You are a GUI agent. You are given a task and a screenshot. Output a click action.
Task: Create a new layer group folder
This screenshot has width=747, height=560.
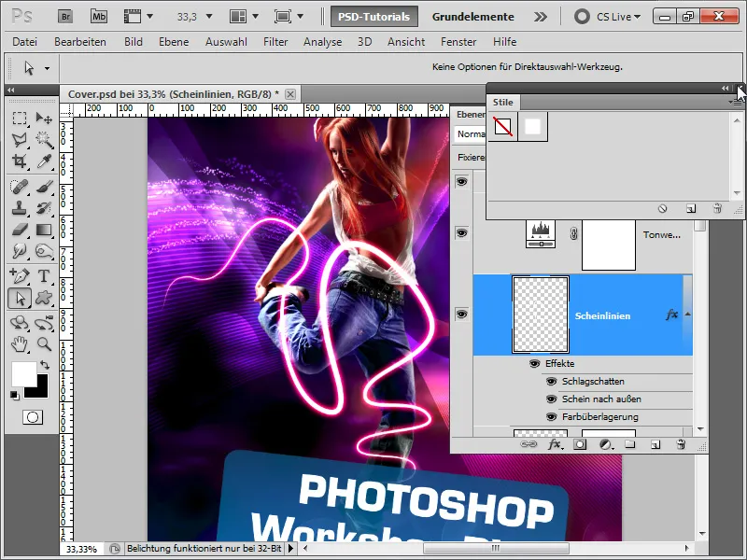(x=630, y=444)
